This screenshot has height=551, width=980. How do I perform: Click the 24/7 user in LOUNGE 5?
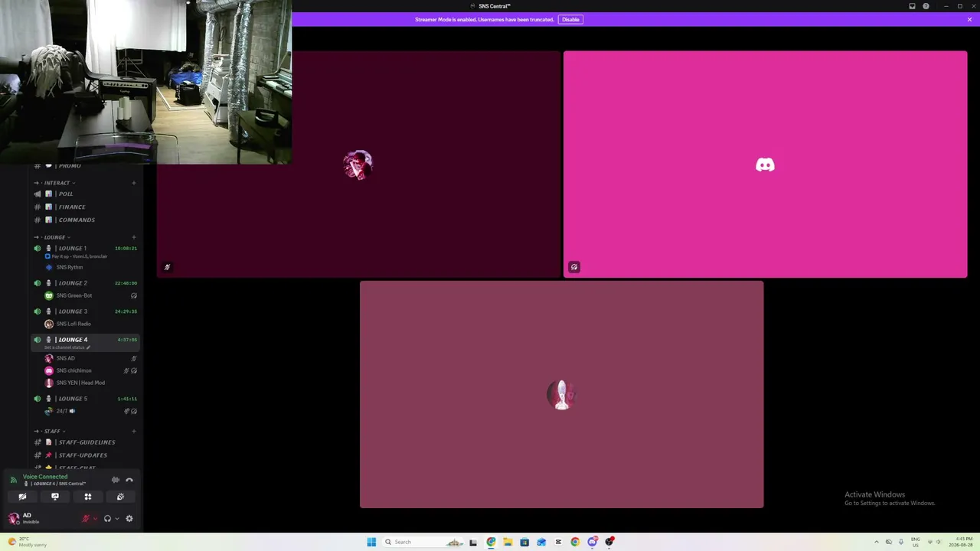click(90, 411)
